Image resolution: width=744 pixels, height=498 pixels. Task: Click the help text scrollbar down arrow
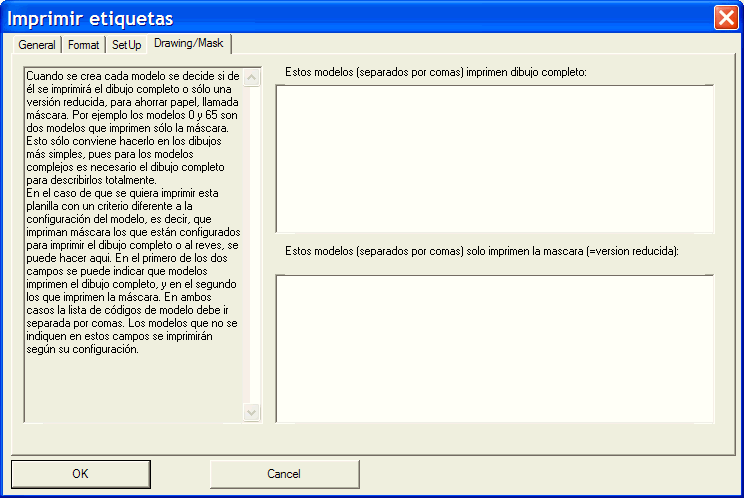click(252, 412)
